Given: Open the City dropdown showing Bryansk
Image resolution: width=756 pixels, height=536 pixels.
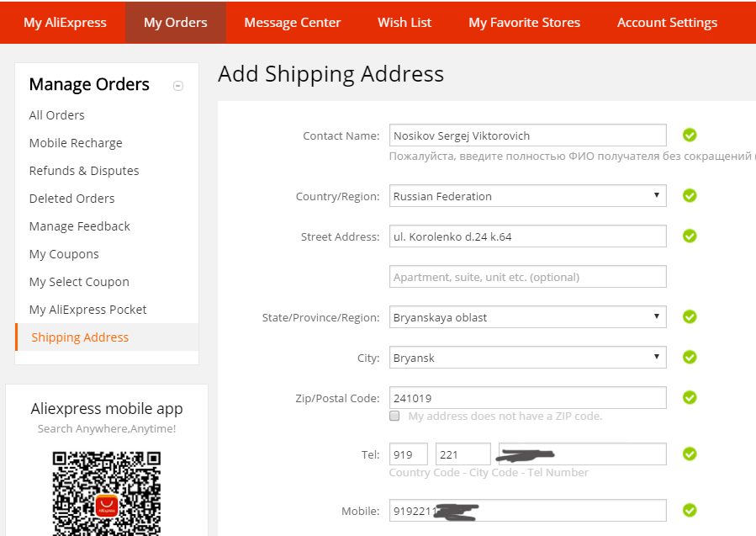Looking at the screenshot, I should [x=527, y=358].
